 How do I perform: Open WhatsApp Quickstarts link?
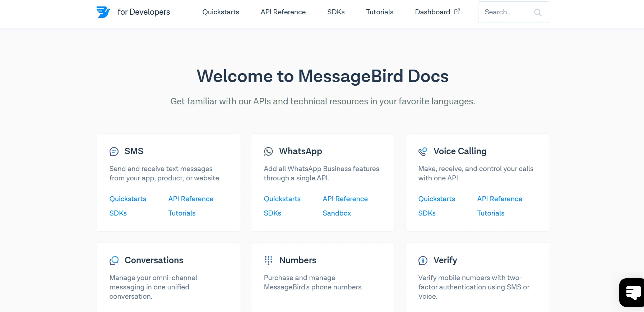[x=282, y=199]
